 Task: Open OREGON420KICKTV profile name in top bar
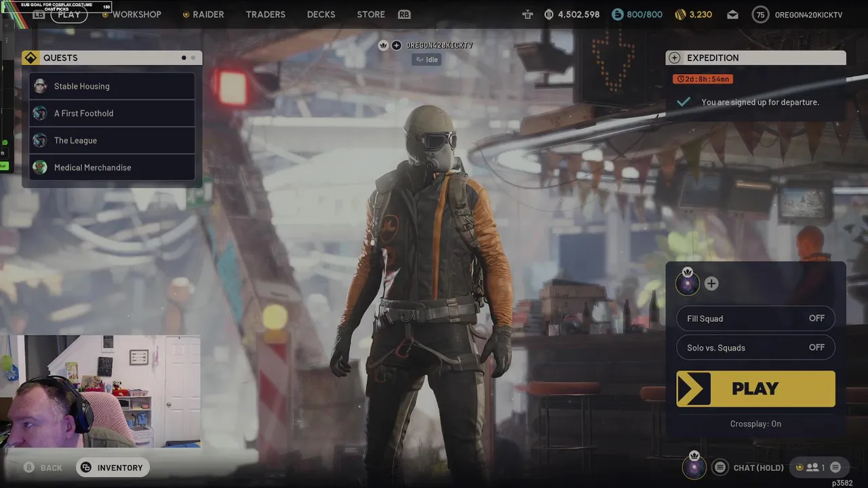pos(808,14)
